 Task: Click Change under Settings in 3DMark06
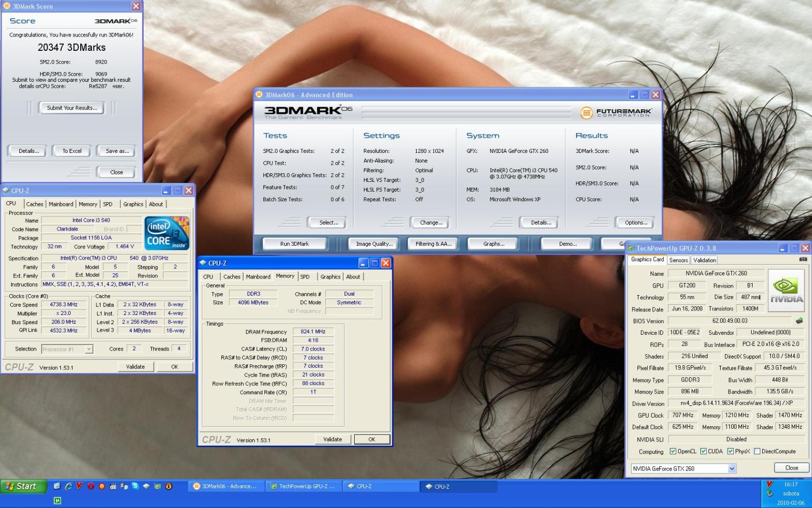point(431,223)
